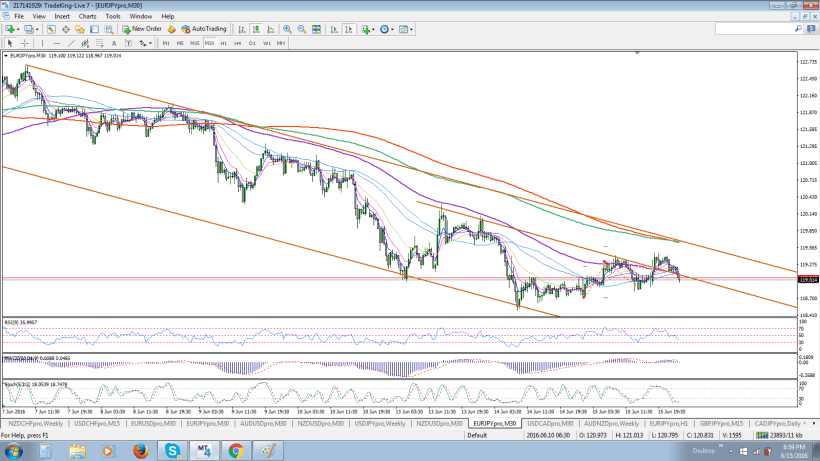Toggle the Navigator star-folder icon
This screenshot has height=461, width=820.
pos(80,29)
